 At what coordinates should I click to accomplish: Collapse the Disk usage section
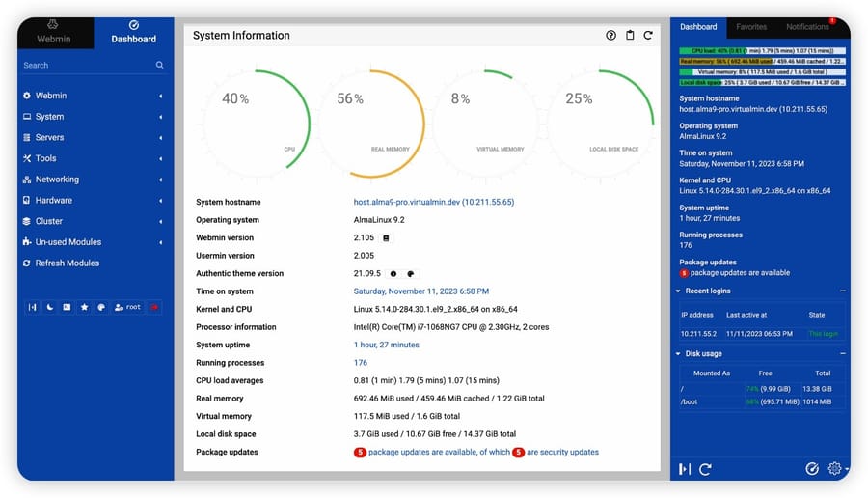[843, 353]
